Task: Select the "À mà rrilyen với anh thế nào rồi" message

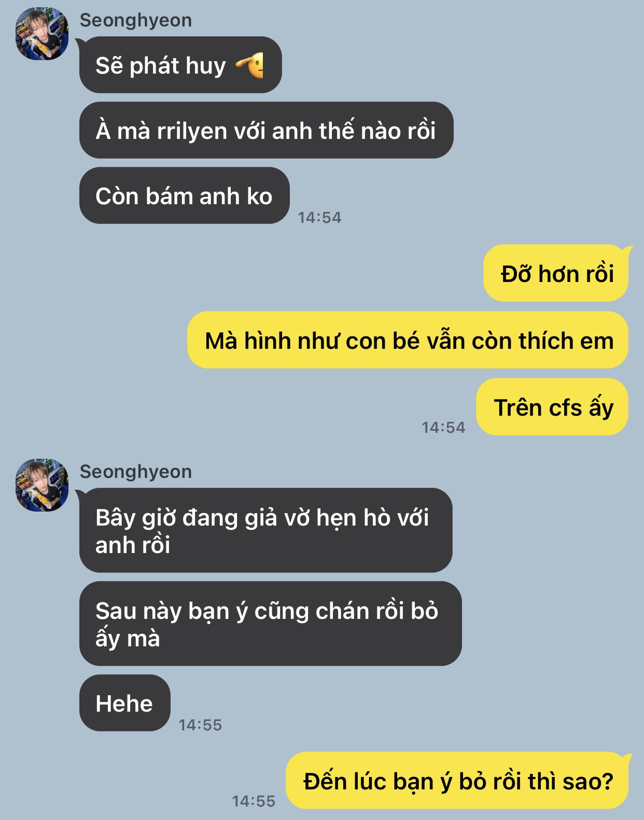Action: tap(266, 130)
